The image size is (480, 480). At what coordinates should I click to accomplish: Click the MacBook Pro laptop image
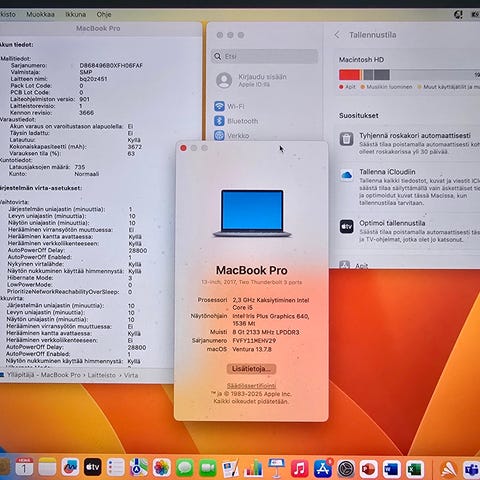tap(252, 213)
